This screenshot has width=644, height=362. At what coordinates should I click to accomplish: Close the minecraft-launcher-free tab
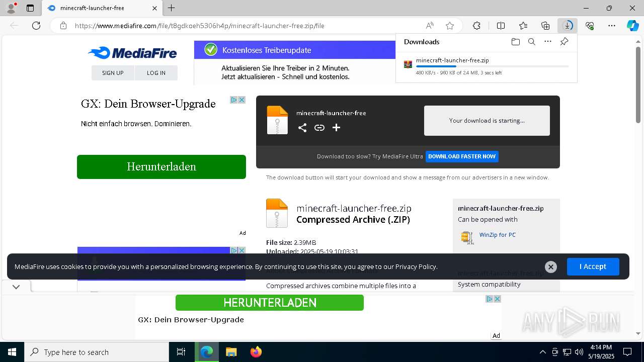pos(154,8)
